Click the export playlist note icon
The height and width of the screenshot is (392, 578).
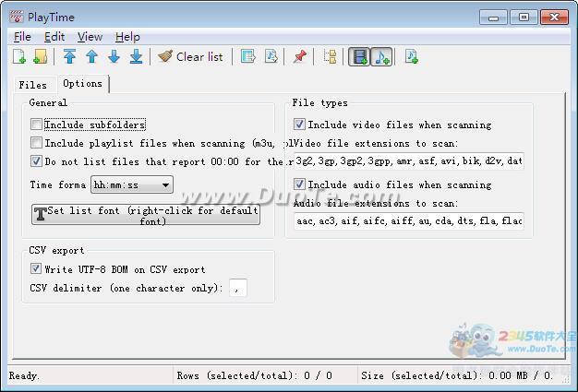coord(271,57)
